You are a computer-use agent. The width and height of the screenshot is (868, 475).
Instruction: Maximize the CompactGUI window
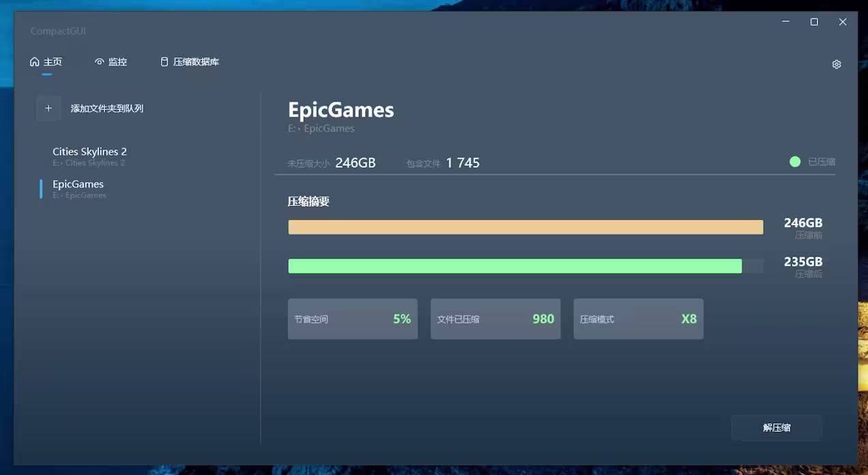point(814,22)
